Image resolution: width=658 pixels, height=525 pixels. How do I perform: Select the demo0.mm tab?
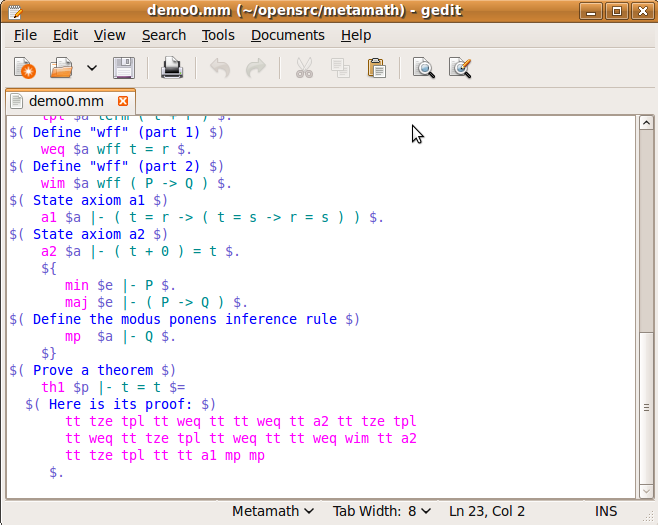[65, 101]
